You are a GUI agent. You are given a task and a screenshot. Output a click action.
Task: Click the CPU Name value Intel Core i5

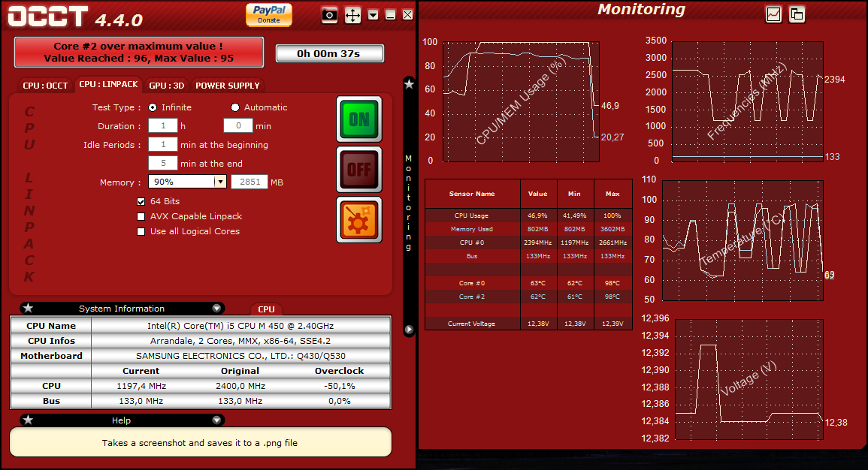point(240,326)
